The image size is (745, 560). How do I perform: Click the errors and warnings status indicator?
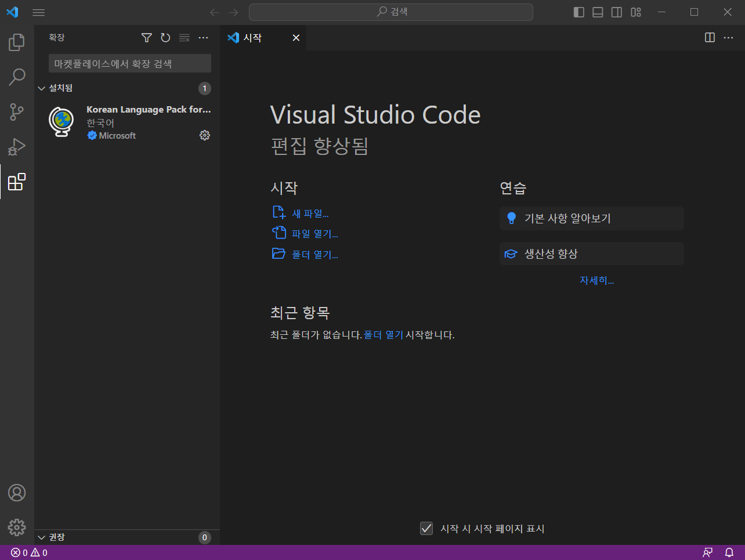click(x=29, y=552)
